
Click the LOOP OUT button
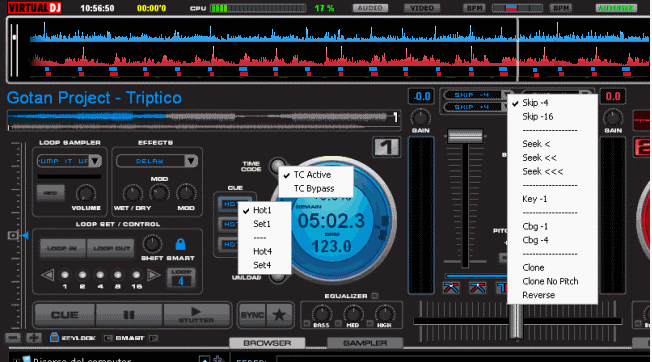pyautogui.click(x=111, y=248)
